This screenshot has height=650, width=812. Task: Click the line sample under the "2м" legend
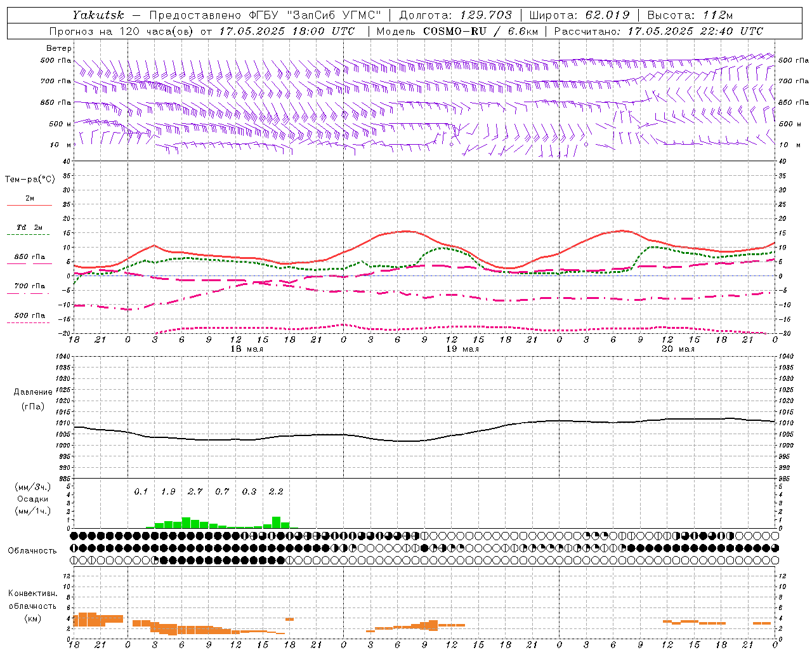click(29, 206)
